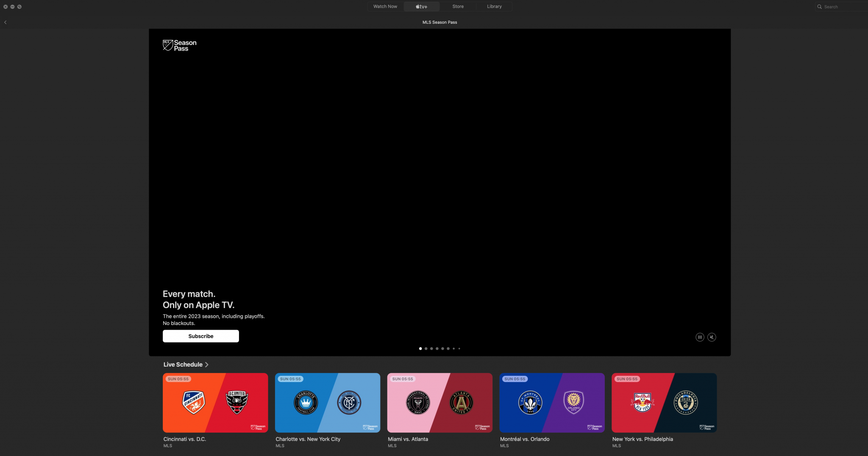The width and height of the screenshot is (868, 456).
Task: Click MLS label under Montréal vs. Orlando
Action: 504,446
